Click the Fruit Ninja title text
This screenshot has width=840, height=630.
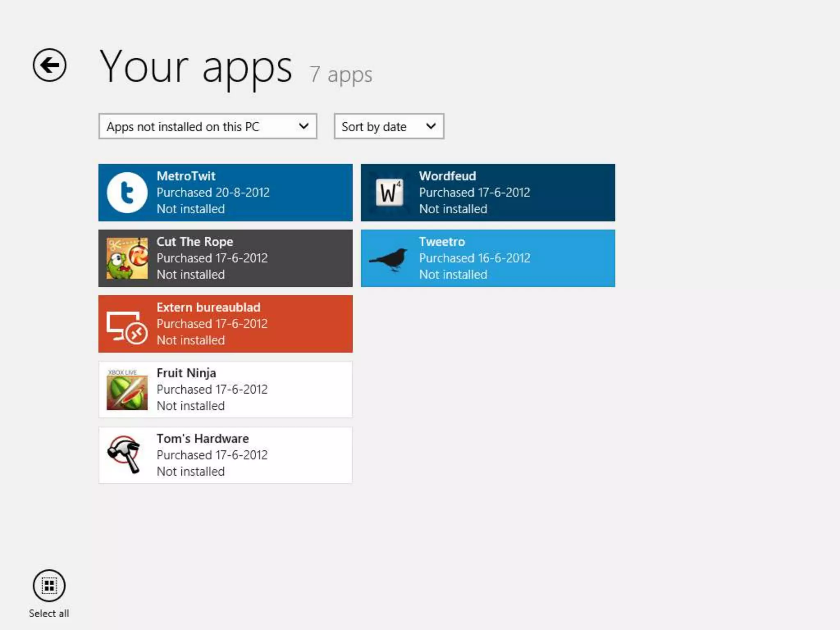tap(186, 373)
